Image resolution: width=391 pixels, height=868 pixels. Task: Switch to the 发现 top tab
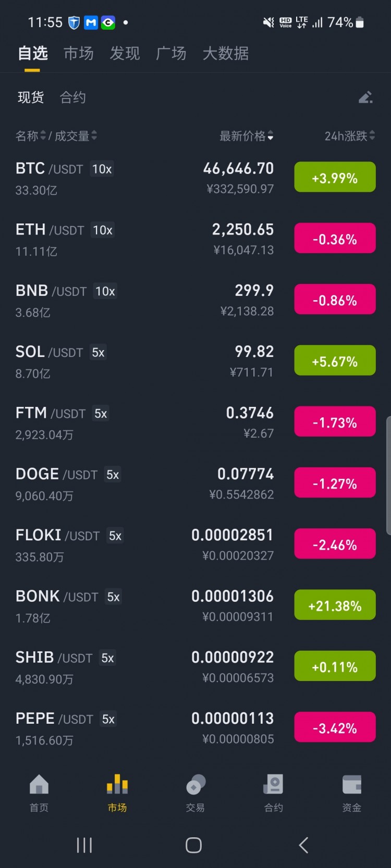[x=125, y=53]
